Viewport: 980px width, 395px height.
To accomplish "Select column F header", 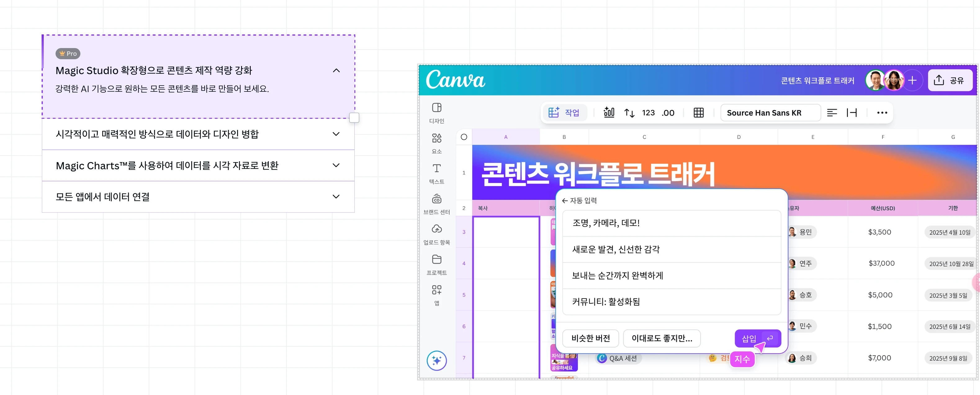I will pos(883,137).
